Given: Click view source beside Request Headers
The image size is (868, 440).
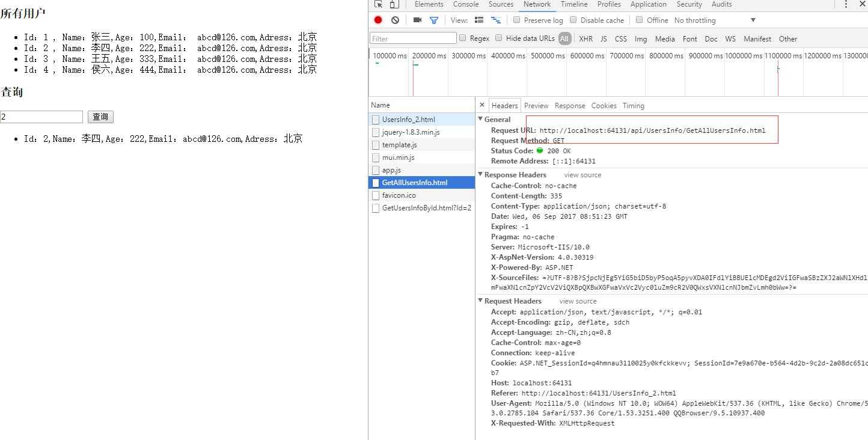Looking at the screenshot, I should pos(578,301).
